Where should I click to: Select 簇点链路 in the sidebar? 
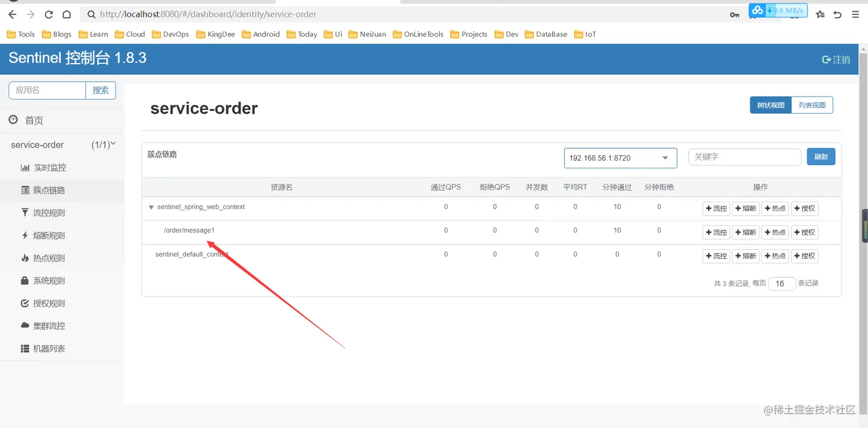62,190
